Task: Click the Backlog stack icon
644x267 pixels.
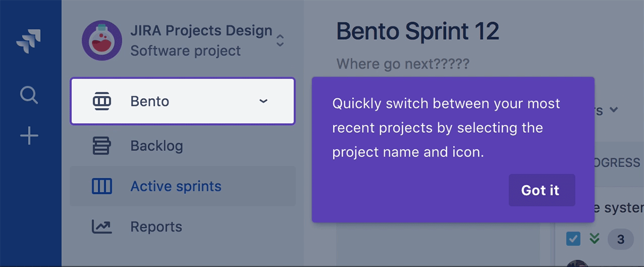Action: click(102, 146)
